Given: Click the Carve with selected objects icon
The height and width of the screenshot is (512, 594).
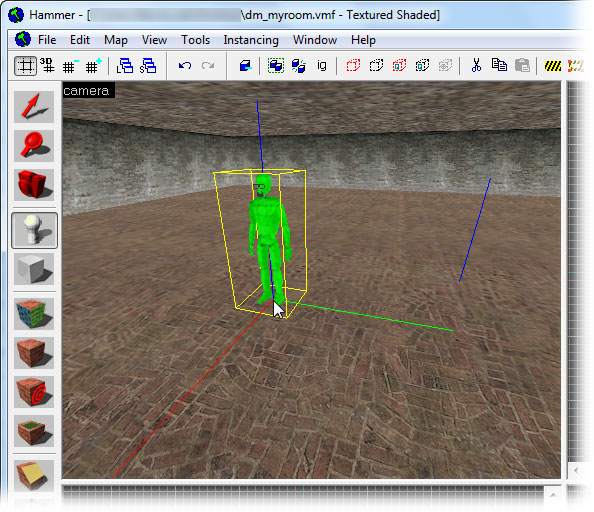Looking at the screenshot, I should coord(245,66).
